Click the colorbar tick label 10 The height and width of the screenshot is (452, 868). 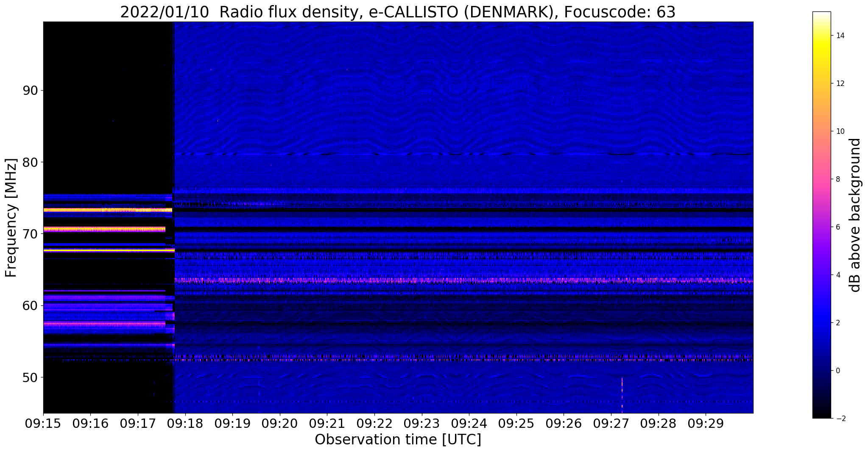pos(839,131)
